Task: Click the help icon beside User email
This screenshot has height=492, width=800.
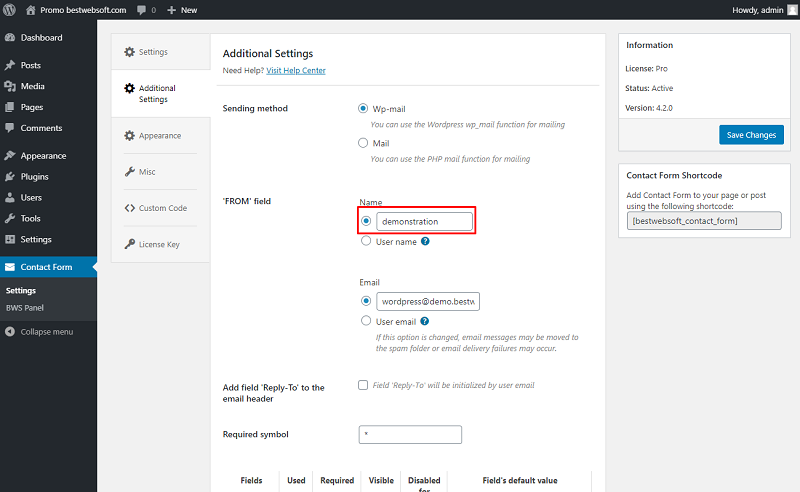Action: (424, 322)
